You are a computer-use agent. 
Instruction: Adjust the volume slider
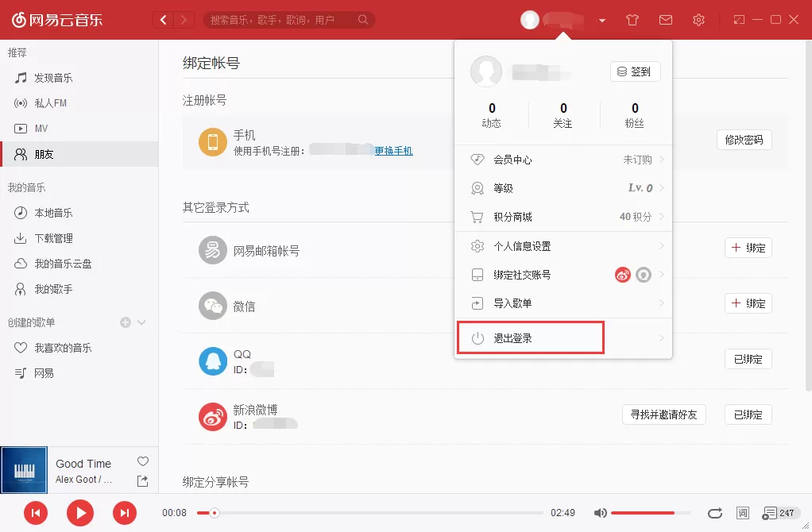[651, 513]
